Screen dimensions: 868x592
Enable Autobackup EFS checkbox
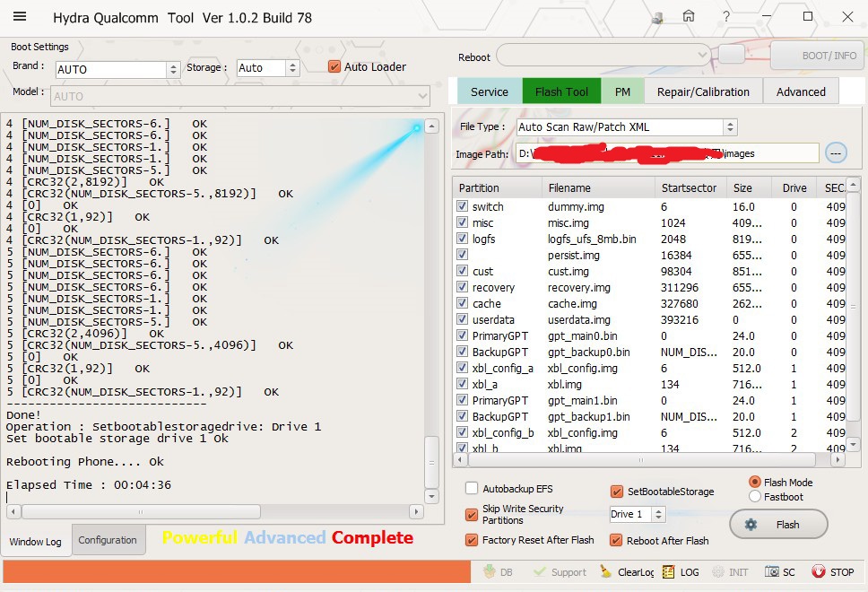[x=472, y=488]
